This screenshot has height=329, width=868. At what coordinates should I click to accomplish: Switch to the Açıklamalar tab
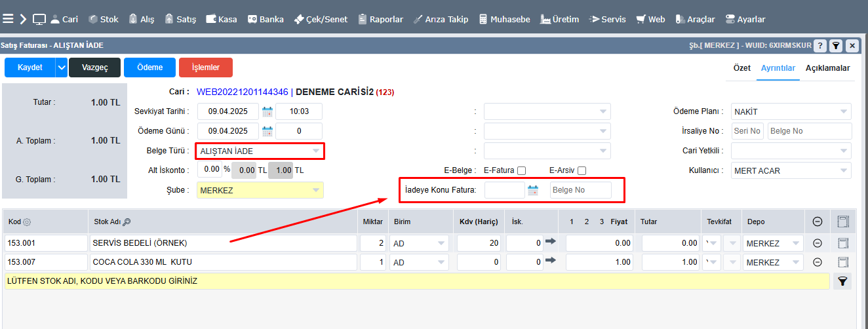click(x=827, y=68)
